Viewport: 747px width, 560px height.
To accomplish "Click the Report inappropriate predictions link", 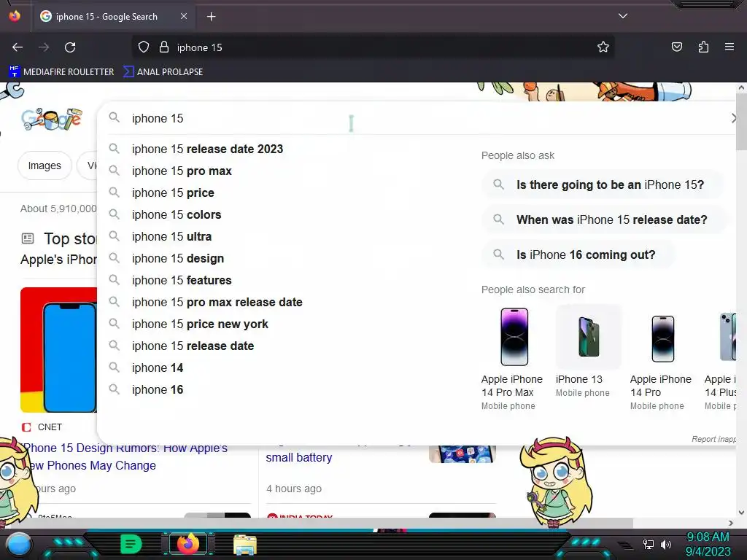I will tap(713, 439).
